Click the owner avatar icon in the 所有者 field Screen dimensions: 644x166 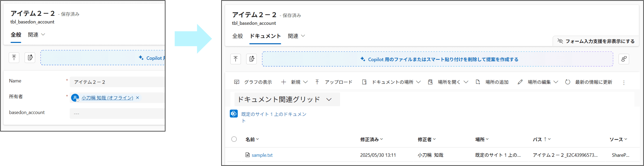[75, 97]
